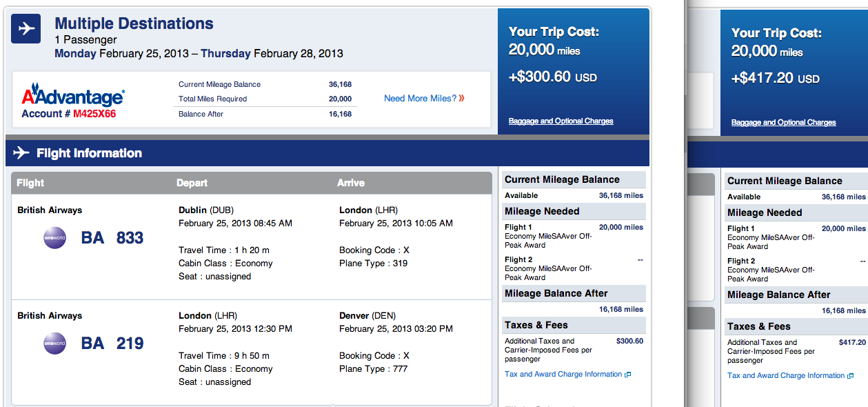Click the airplane icon beside Multiple Destinations
Screen dimensions: 868x407
point(26,29)
